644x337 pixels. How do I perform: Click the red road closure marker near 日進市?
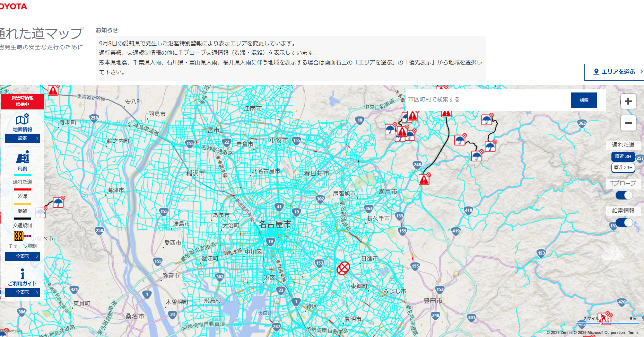343,268
